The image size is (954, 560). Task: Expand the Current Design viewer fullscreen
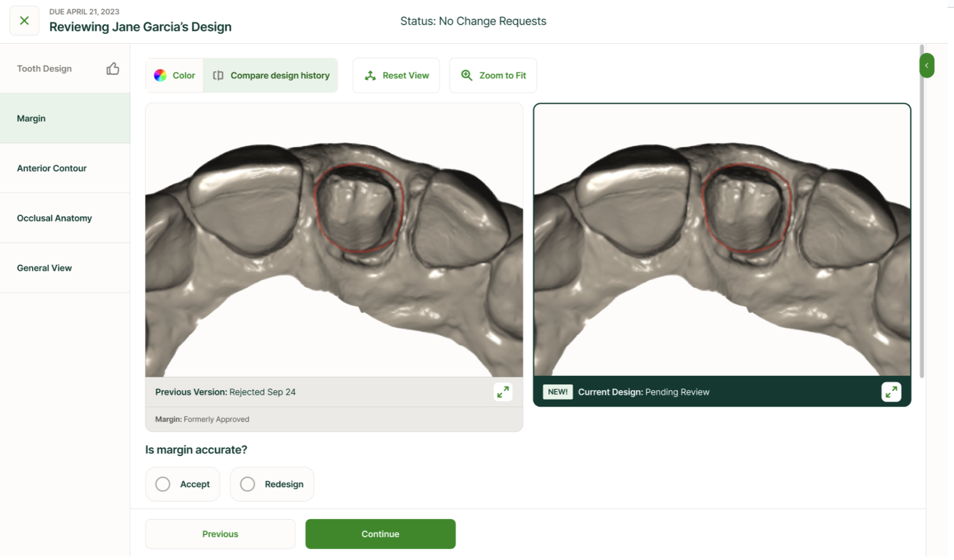click(x=891, y=392)
